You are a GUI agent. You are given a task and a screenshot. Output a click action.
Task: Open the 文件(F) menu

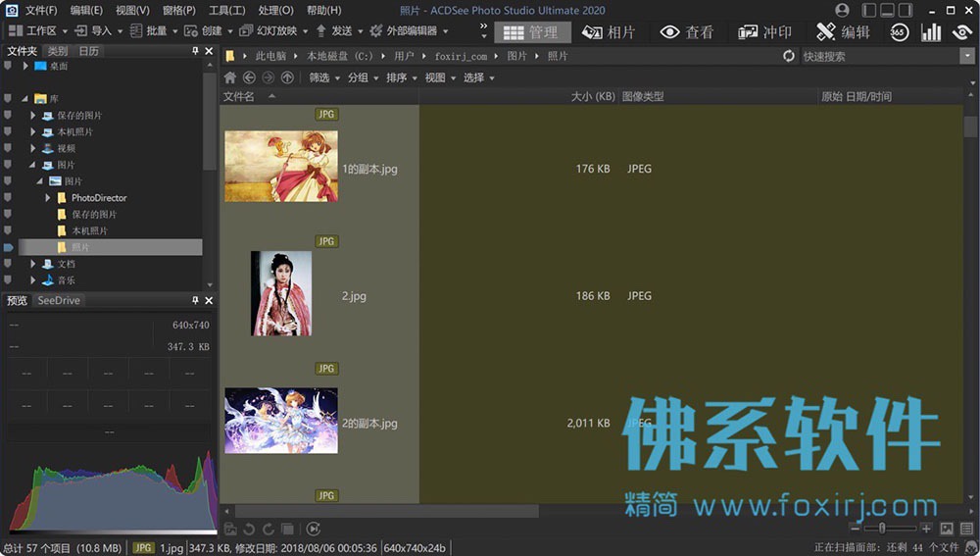pyautogui.click(x=41, y=10)
